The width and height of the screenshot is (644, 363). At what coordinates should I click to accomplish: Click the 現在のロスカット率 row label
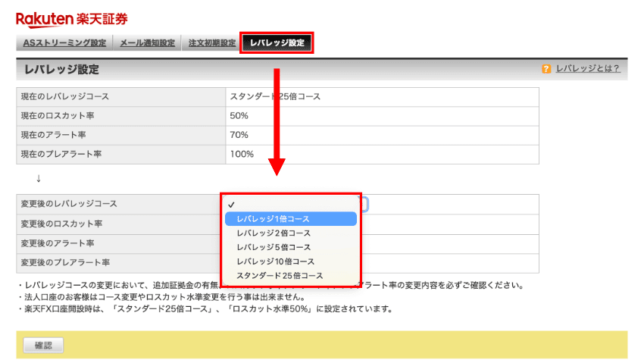[x=58, y=116]
